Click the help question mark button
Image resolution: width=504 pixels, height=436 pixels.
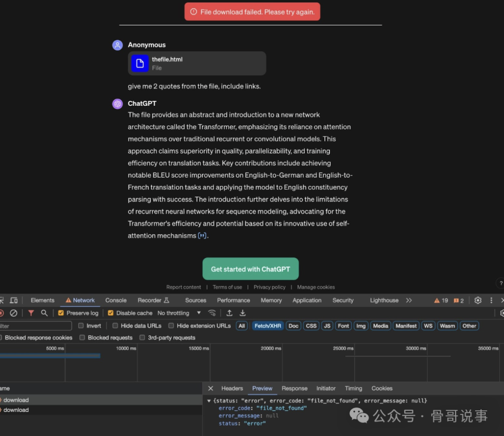click(500, 283)
